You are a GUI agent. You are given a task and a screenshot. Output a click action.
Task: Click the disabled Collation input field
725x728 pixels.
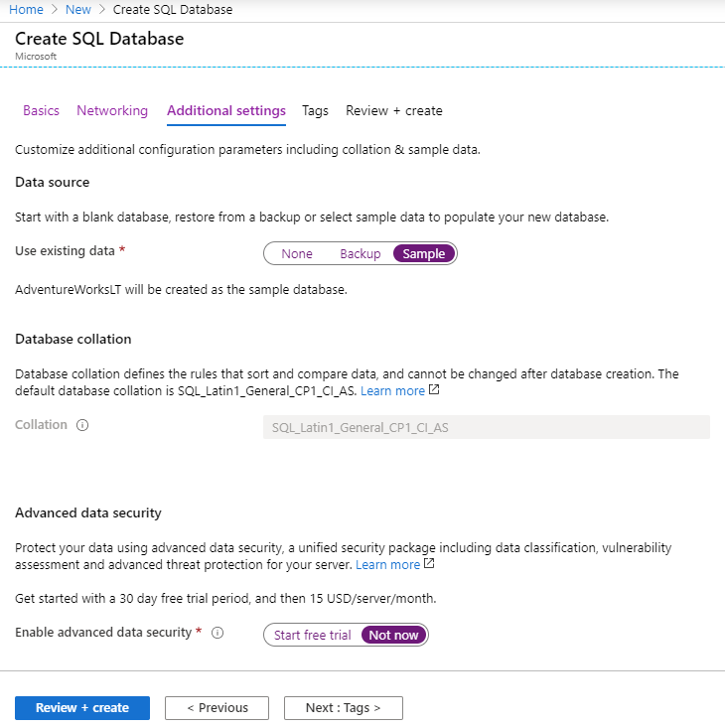point(487,427)
